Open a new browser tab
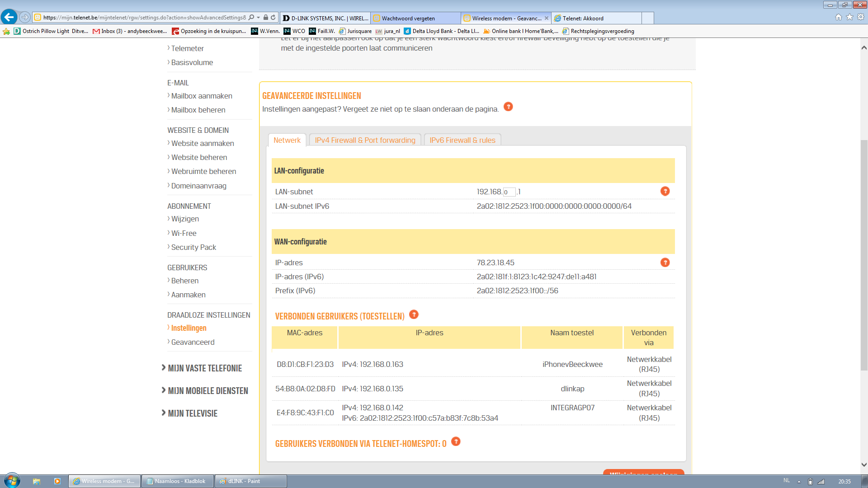 click(648, 18)
